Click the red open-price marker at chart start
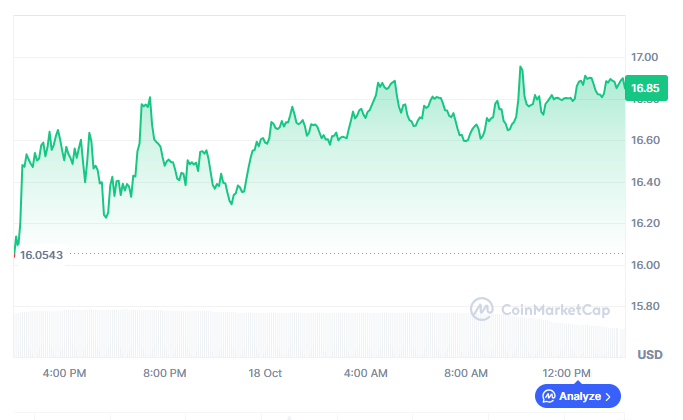 (13, 254)
